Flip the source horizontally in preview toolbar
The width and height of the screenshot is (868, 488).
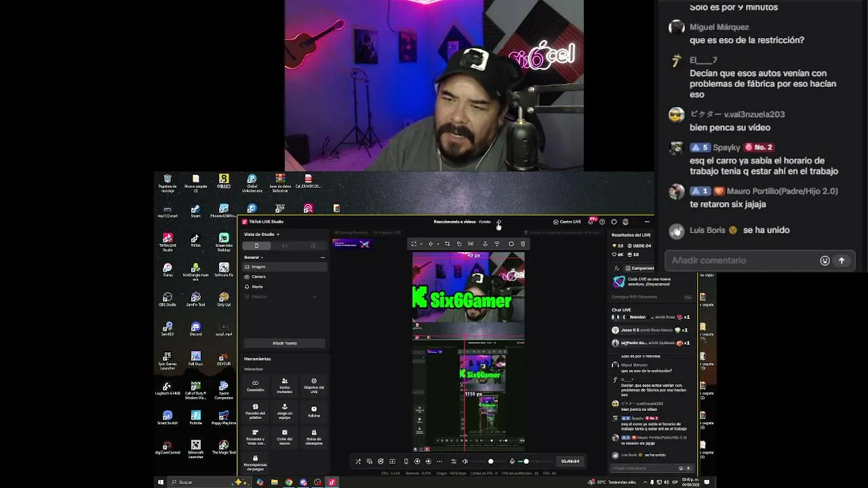(x=471, y=244)
